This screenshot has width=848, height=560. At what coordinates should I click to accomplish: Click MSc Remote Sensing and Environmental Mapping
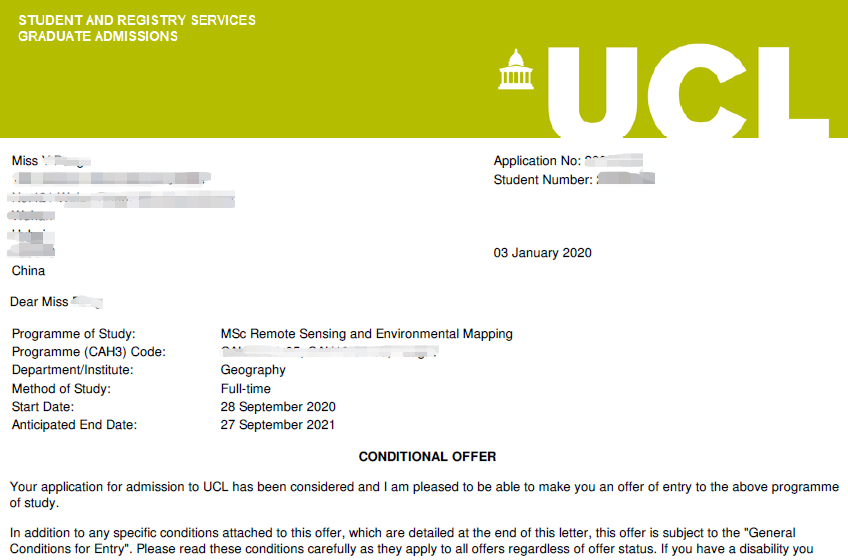pyautogui.click(x=367, y=334)
